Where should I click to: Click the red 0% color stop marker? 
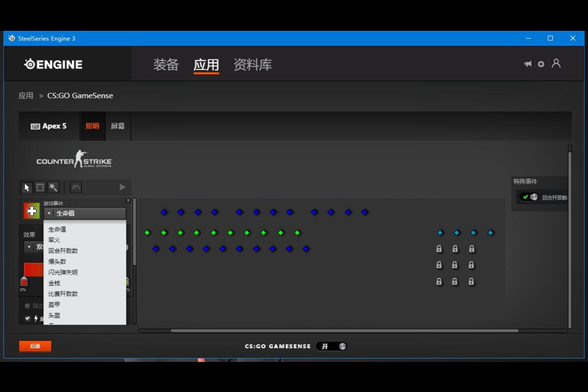(24, 281)
